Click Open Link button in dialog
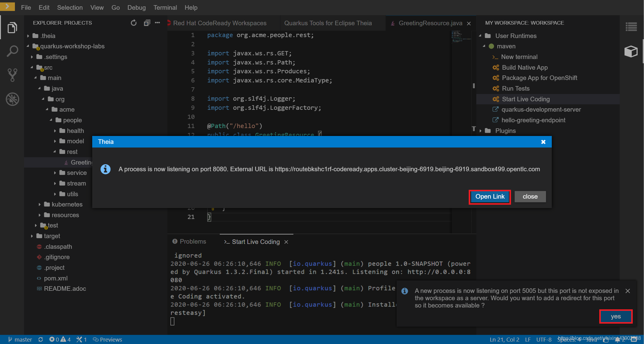Screen dimensions: 644x344 (x=490, y=196)
